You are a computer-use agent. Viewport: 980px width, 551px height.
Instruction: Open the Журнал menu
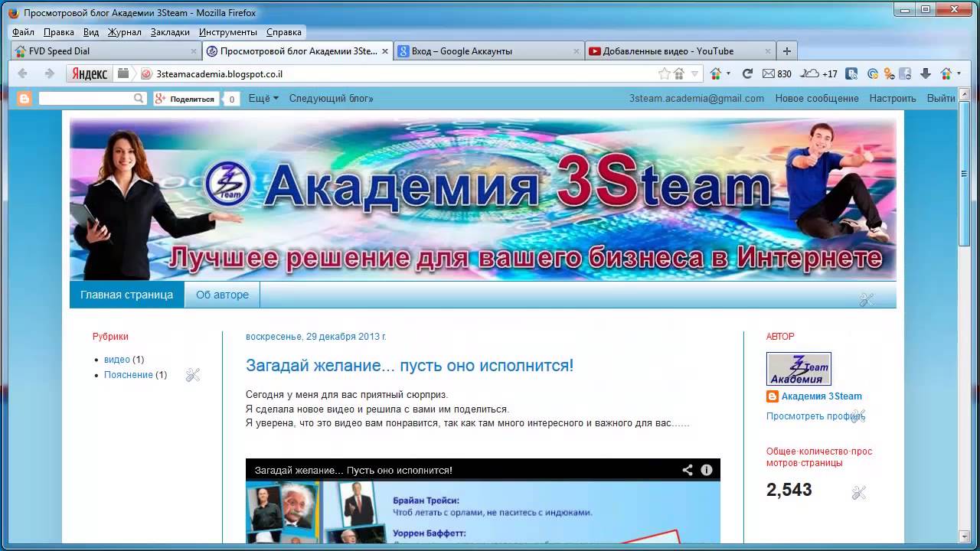coord(124,32)
